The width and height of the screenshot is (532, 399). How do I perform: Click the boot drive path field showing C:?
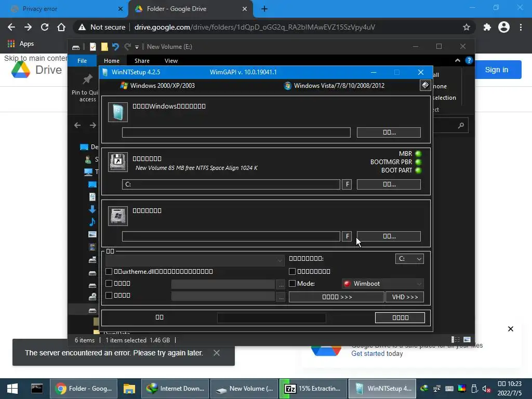coord(231,184)
